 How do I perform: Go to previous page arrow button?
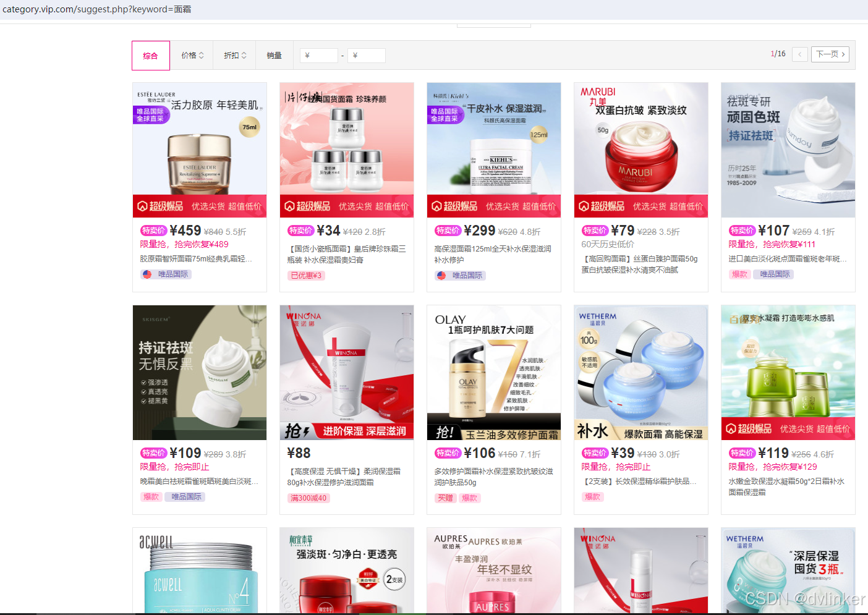pyautogui.click(x=800, y=54)
